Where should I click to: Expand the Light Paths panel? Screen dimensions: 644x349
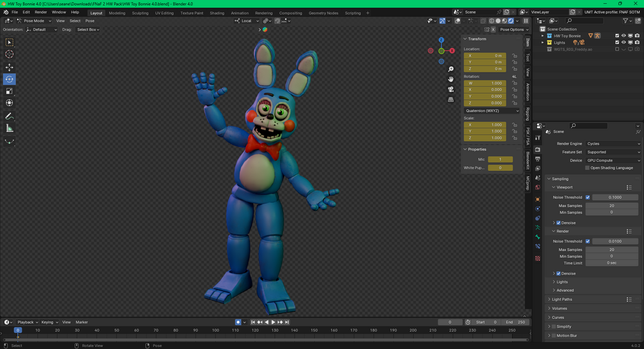tap(562, 299)
